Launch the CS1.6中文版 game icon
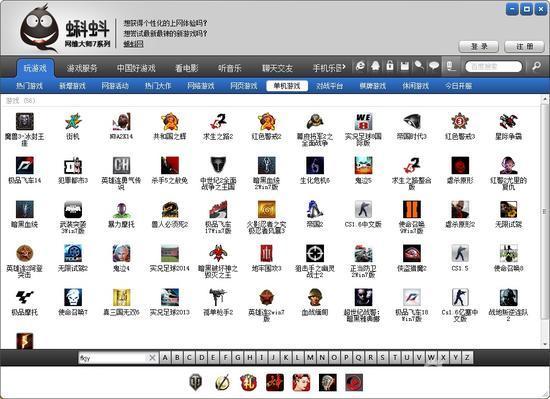 [363, 210]
